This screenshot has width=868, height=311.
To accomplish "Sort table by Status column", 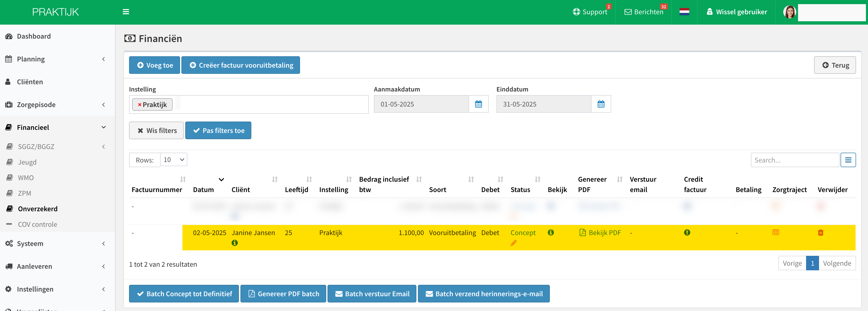I will point(537,179).
